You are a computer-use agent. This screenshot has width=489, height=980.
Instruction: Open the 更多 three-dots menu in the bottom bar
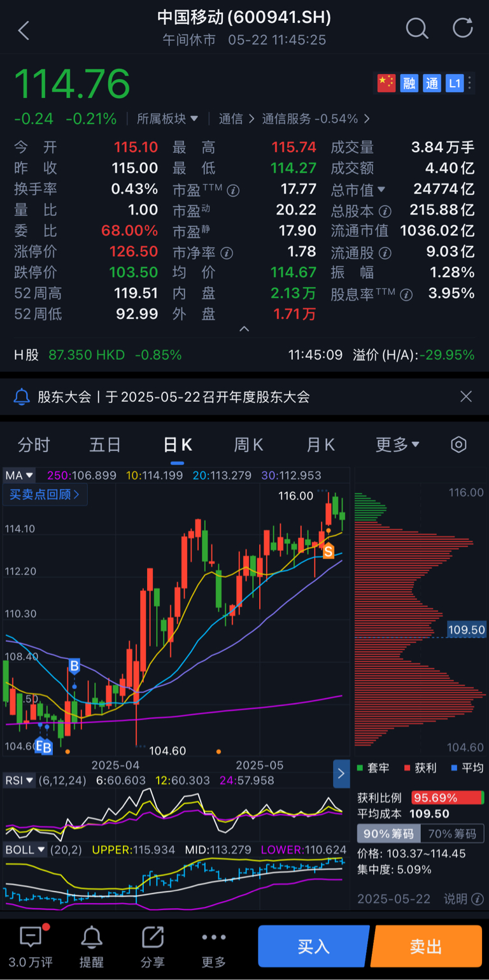click(213, 937)
